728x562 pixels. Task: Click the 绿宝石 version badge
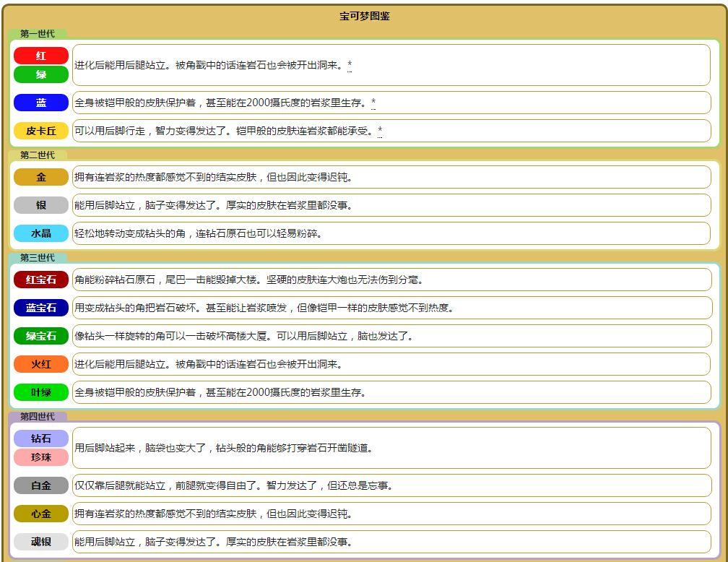41,336
